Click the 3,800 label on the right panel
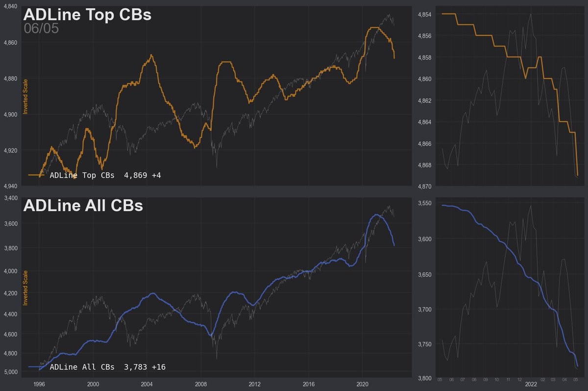The width and height of the screenshot is (588, 391). [x=423, y=378]
